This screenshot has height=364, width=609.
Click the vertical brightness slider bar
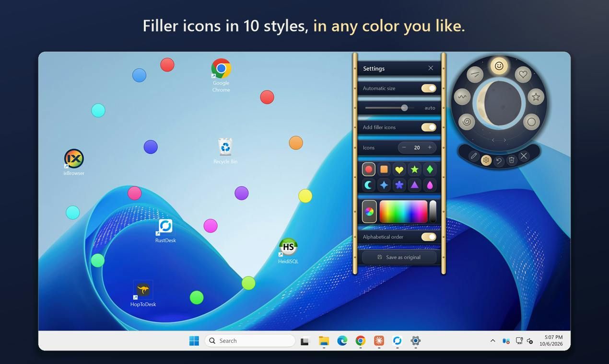point(433,212)
